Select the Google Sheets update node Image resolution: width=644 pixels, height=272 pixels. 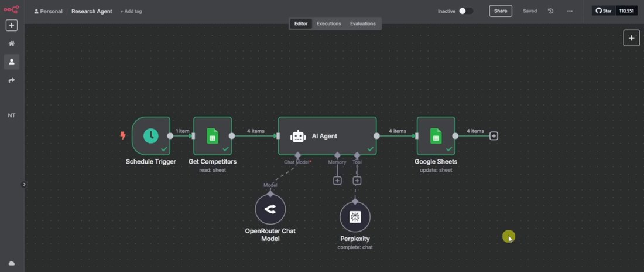point(436,136)
